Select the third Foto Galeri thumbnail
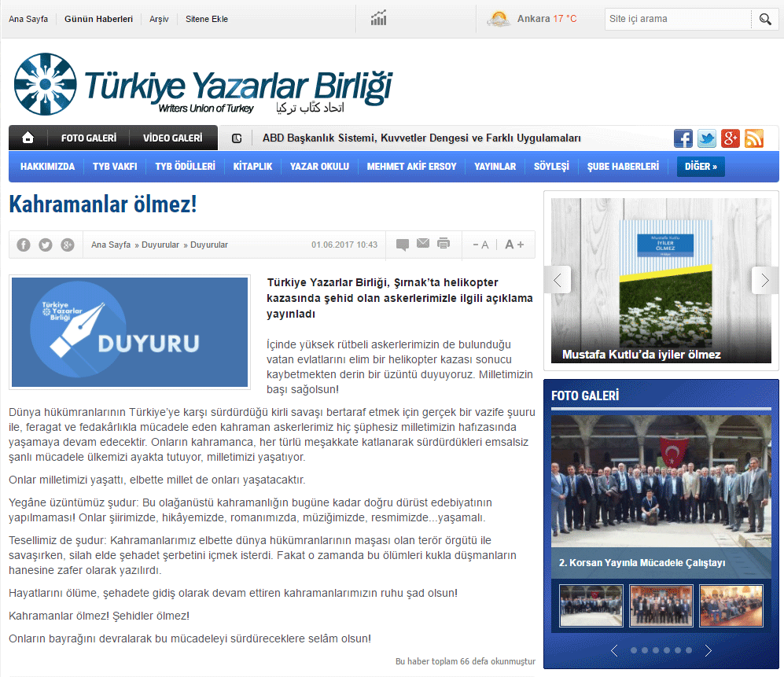 731,605
